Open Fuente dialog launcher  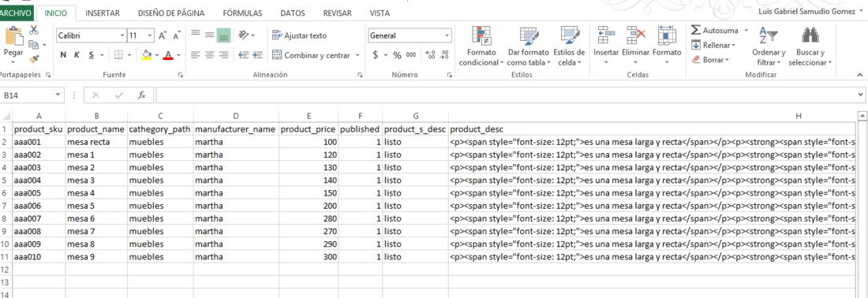click(181, 75)
